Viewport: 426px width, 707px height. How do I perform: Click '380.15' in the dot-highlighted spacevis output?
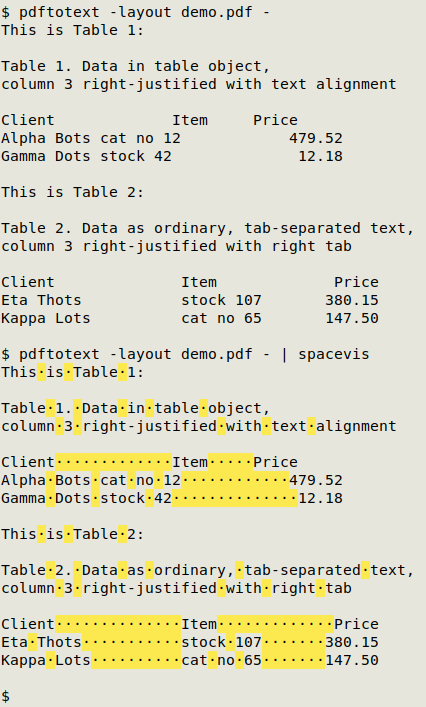(x=352, y=643)
